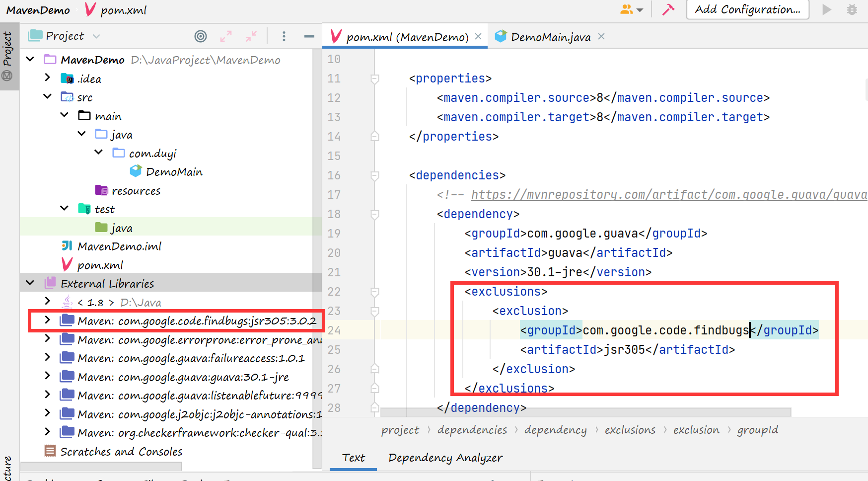
Task: Toggle fold end marker on line 14
Action: (375, 136)
